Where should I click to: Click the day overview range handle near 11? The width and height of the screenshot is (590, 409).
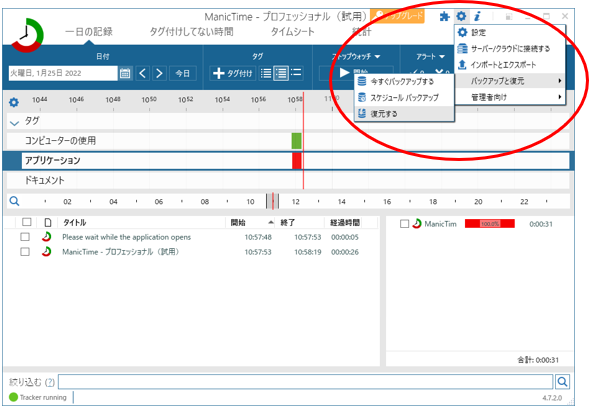273,201
